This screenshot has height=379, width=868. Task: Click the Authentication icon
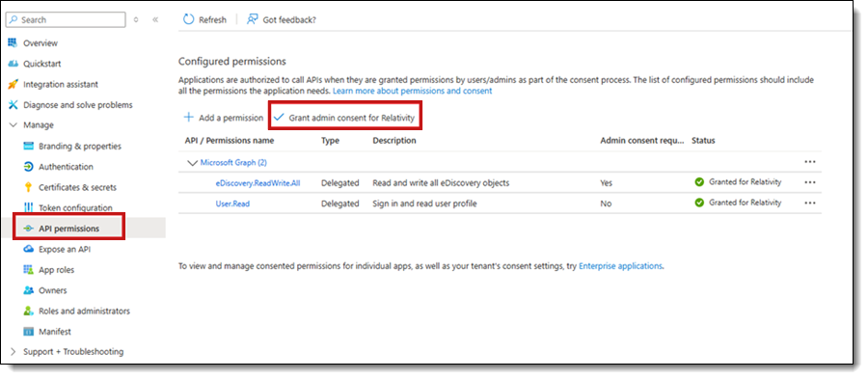pyautogui.click(x=29, y=167)
